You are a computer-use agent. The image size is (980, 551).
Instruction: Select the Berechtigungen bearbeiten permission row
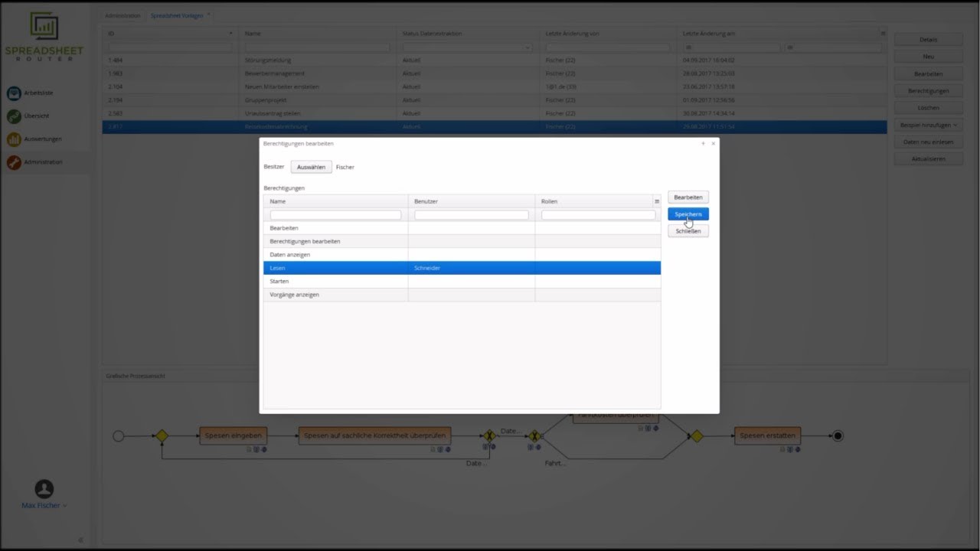pyautogui.click(x=462, y=241)
